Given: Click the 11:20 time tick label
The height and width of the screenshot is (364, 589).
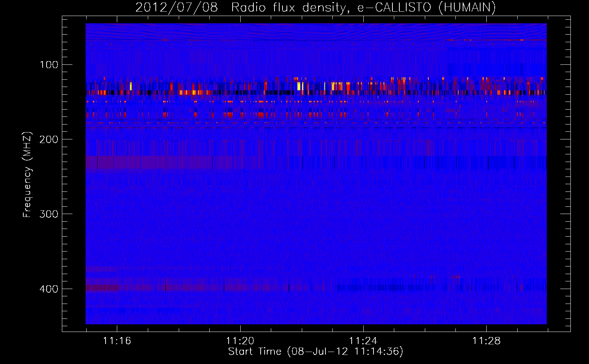Looking at the screenshot, I should point(240,341).
